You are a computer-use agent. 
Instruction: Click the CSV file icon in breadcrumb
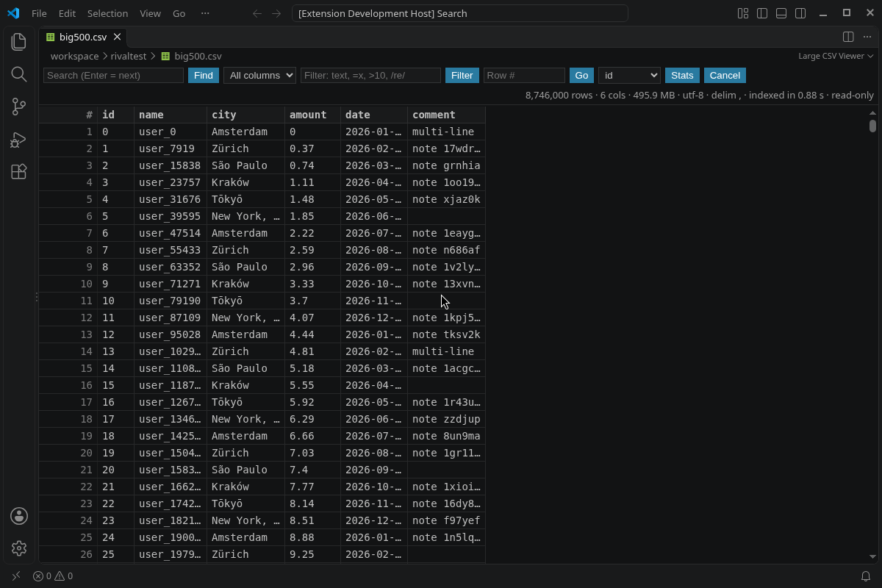(165, 56)
